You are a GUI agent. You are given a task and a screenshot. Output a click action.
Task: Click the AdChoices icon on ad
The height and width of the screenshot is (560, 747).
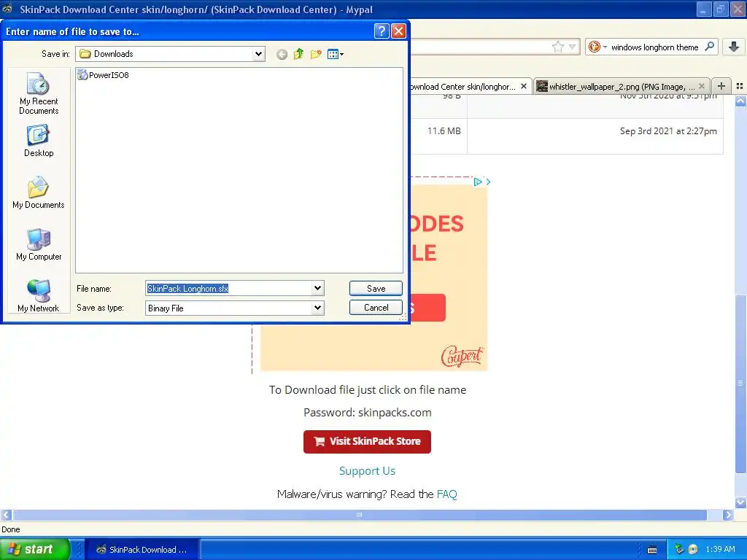pos(478,182)
